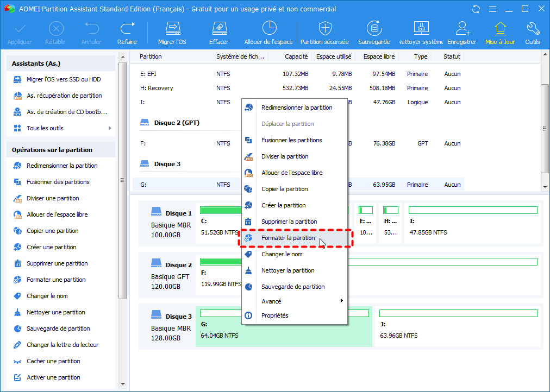Image resolution: width=550 pixels, height=392 pixels.
Task: Click Nettoyer une partition in sidebar
Action: point(61,312)
